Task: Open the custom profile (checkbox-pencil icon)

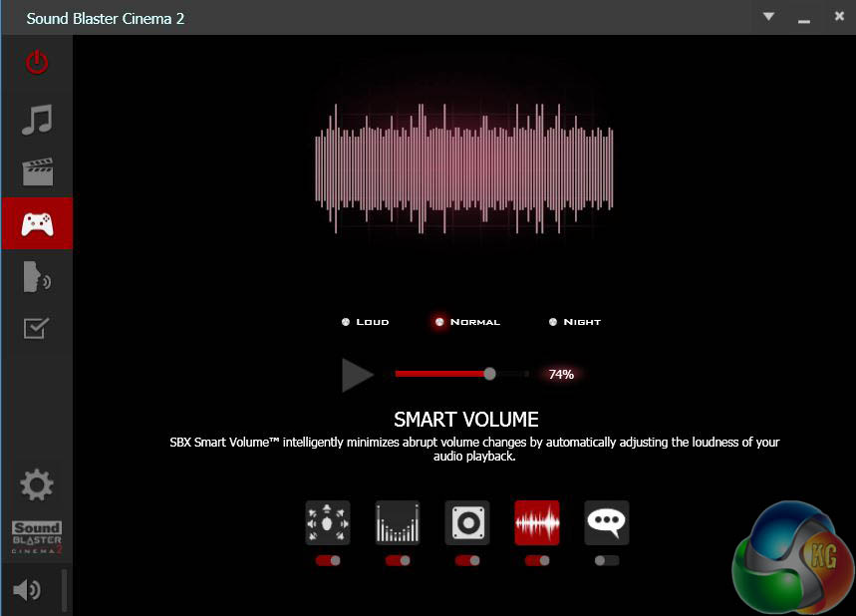Action: click(x=37, y=328)
